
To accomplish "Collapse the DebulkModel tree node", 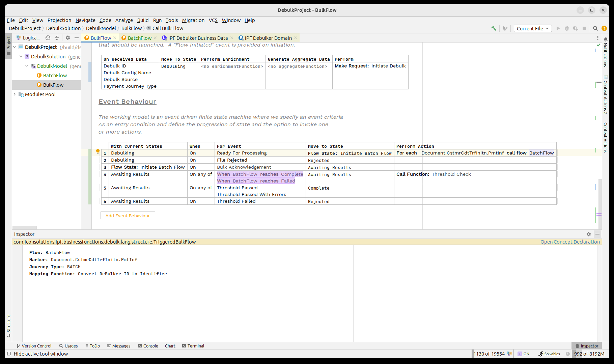I will point(27,66).
